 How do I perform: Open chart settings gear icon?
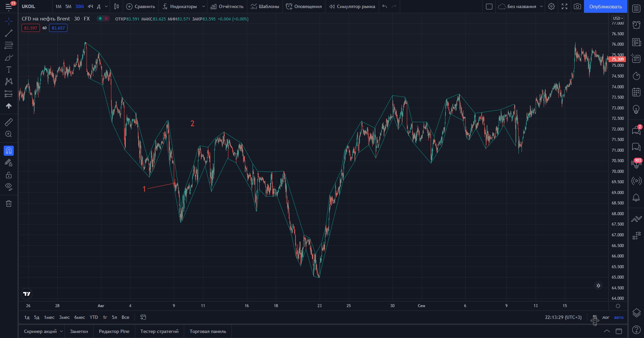coord(551,6)
